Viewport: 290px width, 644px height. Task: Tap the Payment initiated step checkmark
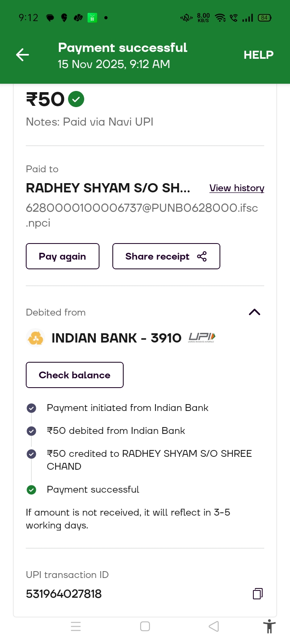tap(31, 408)
